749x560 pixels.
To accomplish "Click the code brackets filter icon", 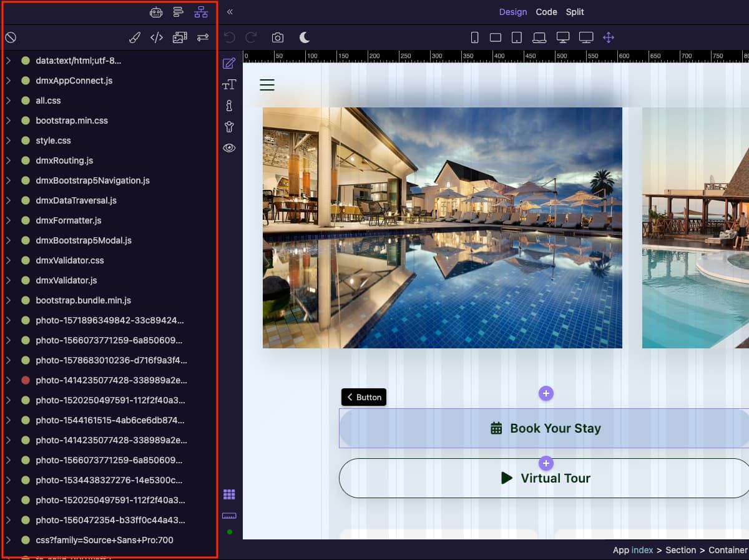I will point(157,37).
